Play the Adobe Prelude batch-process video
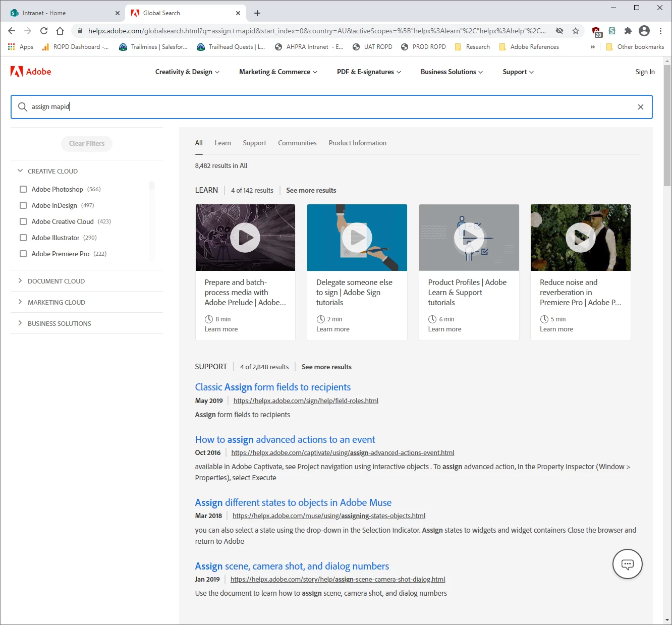Screen dimensions: 672x625 click(245, 238)
